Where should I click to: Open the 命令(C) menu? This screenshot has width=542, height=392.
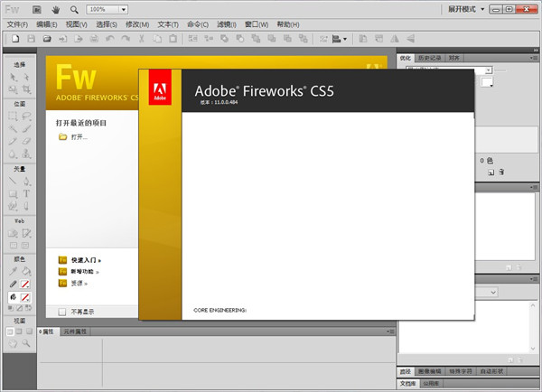coord(198,24)
